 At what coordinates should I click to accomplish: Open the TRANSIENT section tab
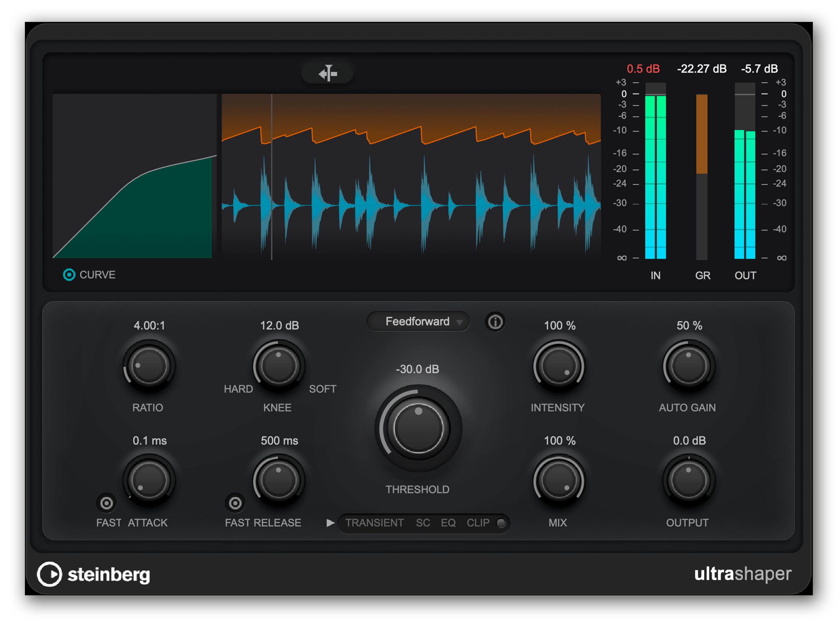click(374, 523)
